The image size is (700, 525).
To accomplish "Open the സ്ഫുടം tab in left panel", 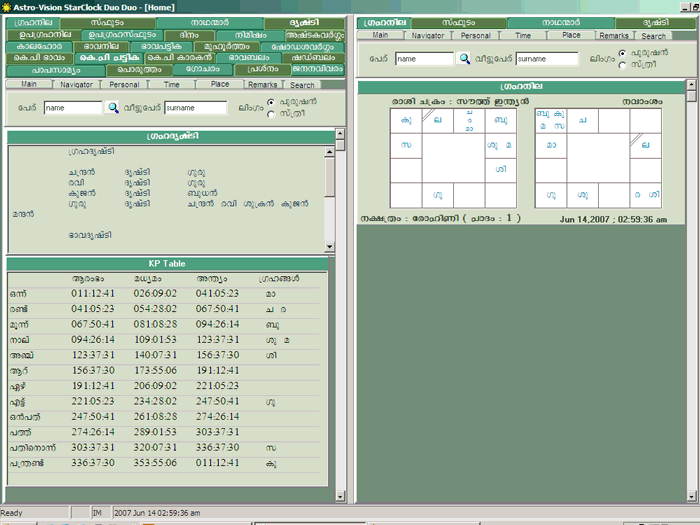I will (x=108, y=23).
